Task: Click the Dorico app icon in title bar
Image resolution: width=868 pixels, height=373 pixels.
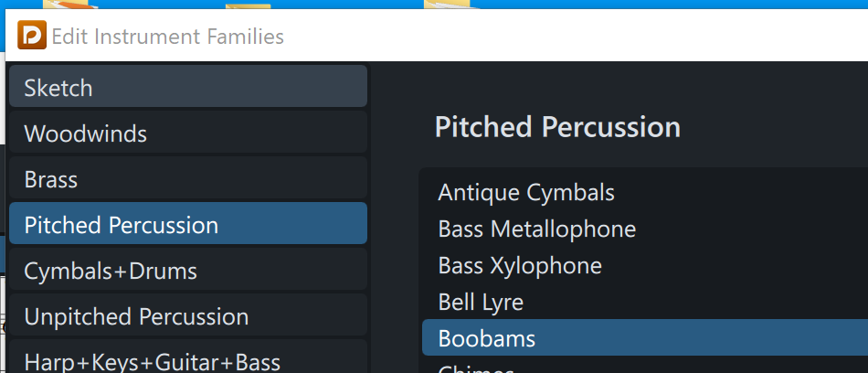Action: pyautogui.click(x=32, y=37)
